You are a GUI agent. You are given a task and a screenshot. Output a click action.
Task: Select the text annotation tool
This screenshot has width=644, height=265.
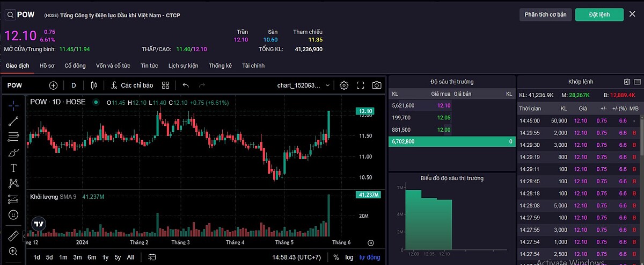13,168
